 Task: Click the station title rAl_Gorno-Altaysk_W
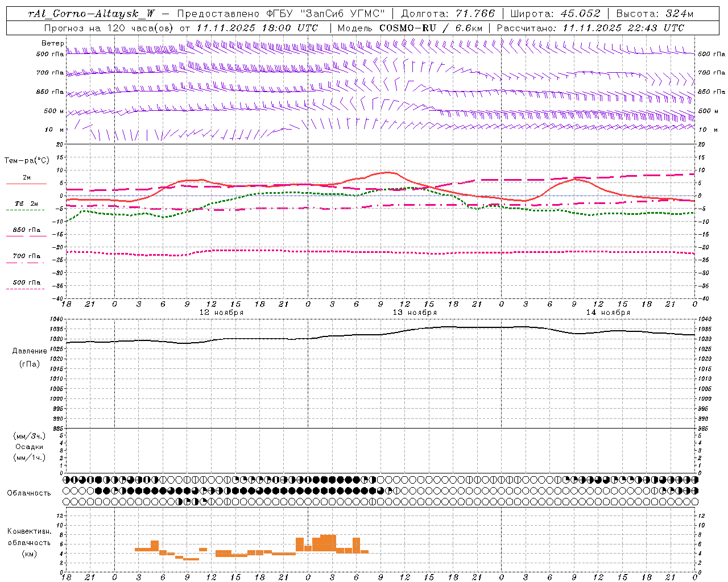(92, 14)
